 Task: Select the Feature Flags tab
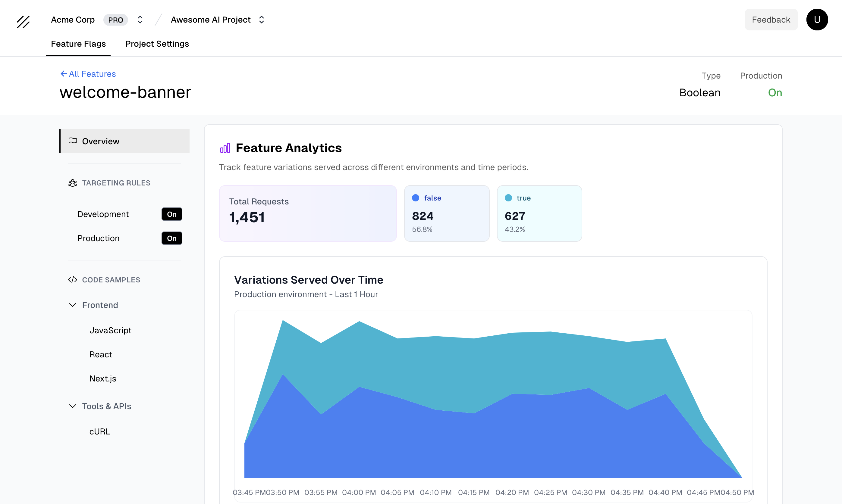pyautogui.click(x=79, y=43)
